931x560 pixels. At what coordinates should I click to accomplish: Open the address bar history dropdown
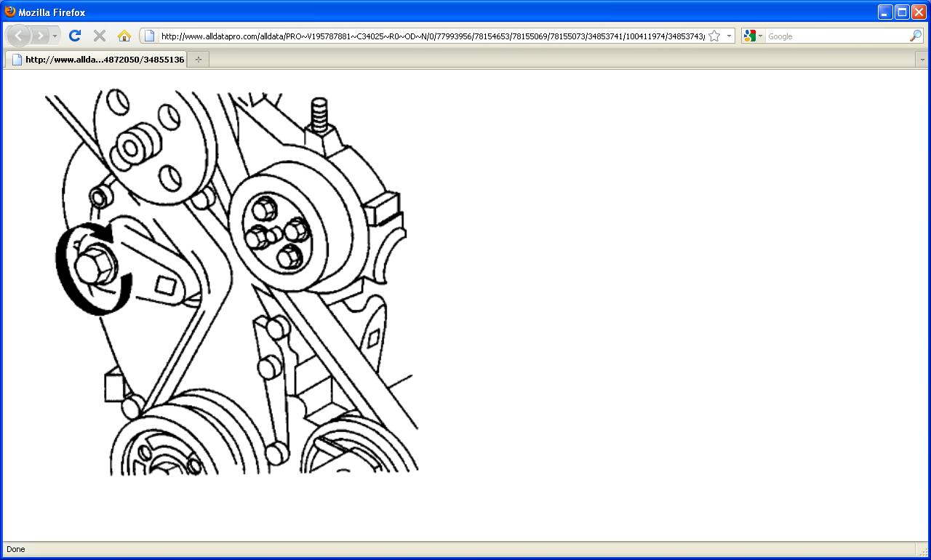pos(729,36)
